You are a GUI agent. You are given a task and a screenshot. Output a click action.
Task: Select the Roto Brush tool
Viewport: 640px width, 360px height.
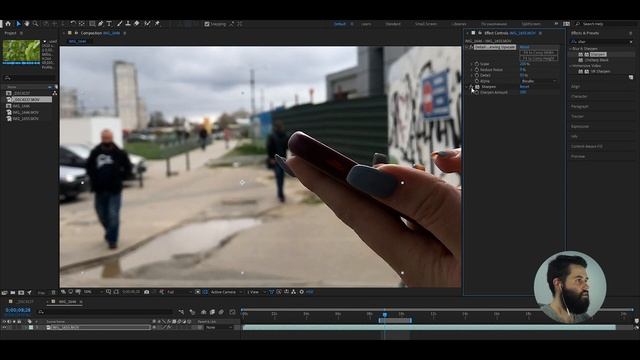147,24
